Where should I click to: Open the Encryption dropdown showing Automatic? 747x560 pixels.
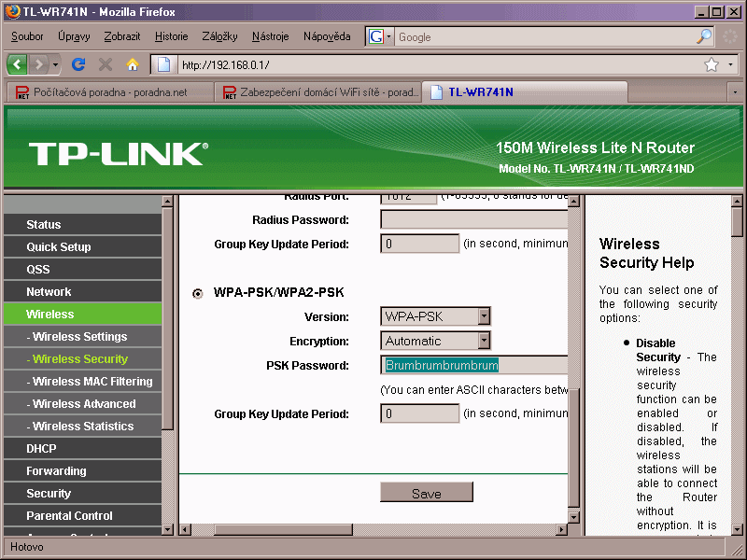coord(435,341)
